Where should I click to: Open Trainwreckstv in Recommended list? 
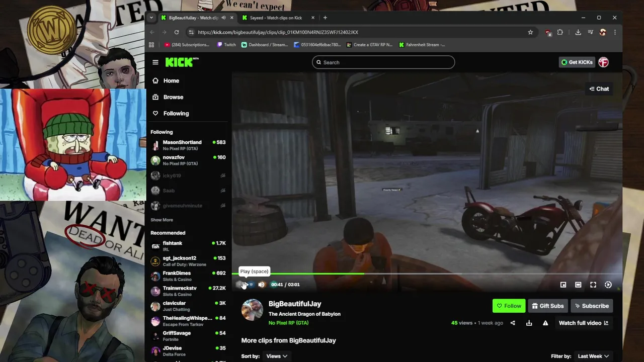click(x=188, y=291)
